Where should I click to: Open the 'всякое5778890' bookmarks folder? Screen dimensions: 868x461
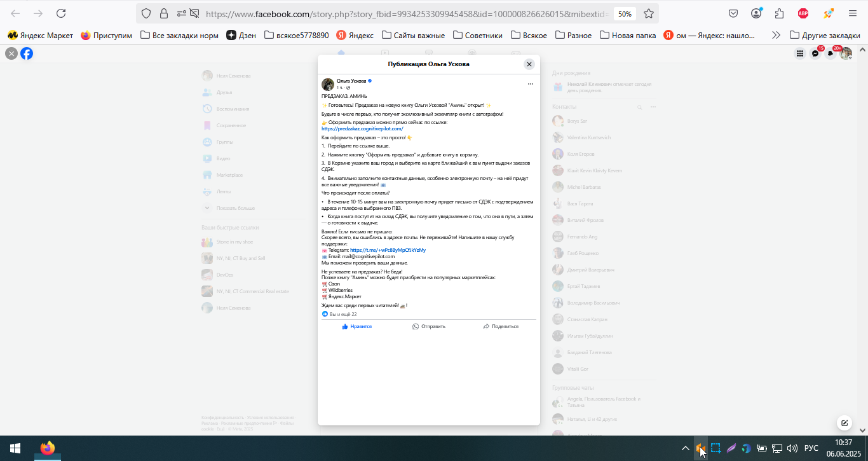pyautogui.click(x=296, y=36)
